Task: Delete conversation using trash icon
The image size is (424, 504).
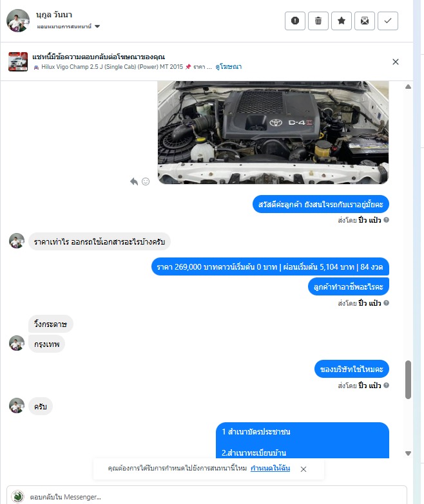Action: (x=318, y=21)
